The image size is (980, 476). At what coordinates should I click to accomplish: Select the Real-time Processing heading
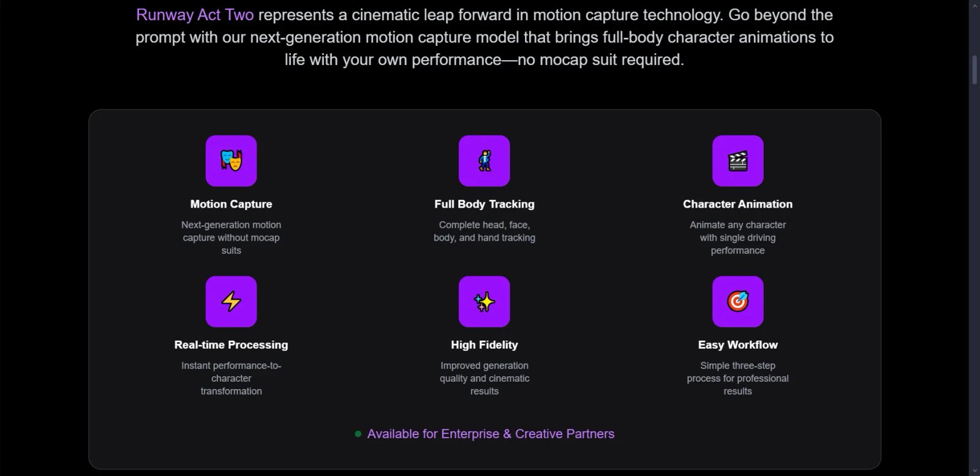231,345
